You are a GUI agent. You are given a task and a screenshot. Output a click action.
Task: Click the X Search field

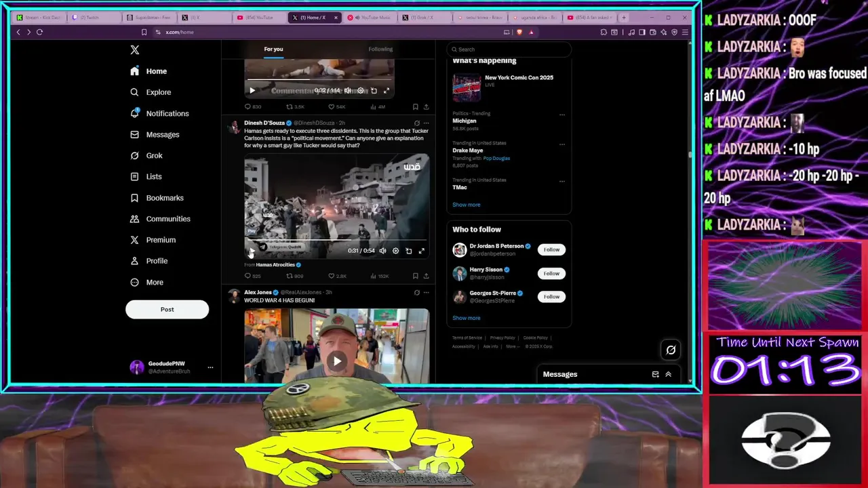[x=509, y=49]
